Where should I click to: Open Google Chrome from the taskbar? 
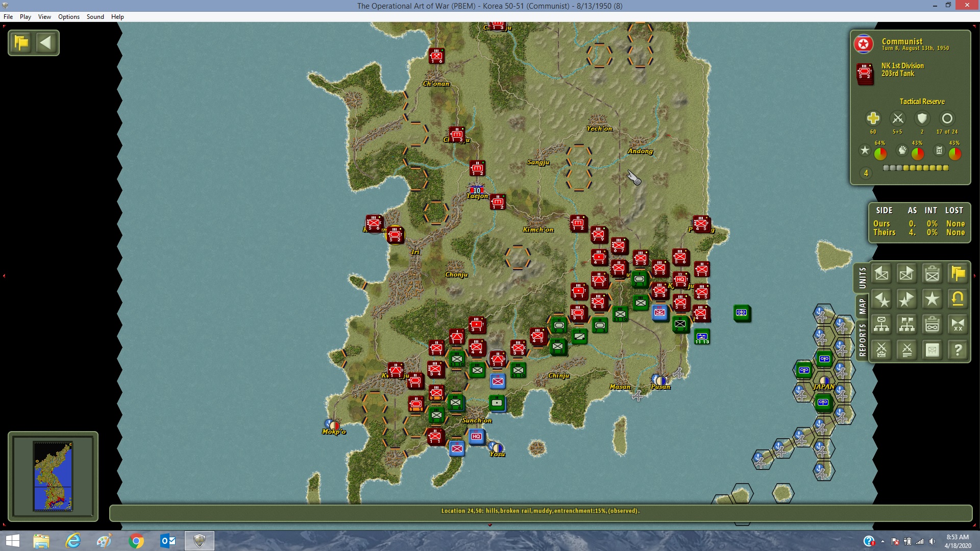click(x=136, y=541)
